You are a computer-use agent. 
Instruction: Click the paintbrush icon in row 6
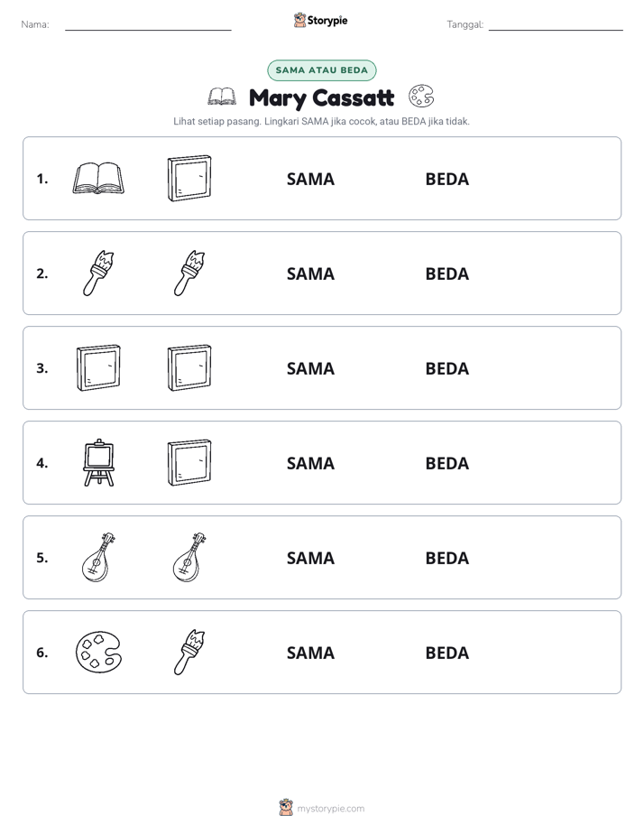(189, 652)
